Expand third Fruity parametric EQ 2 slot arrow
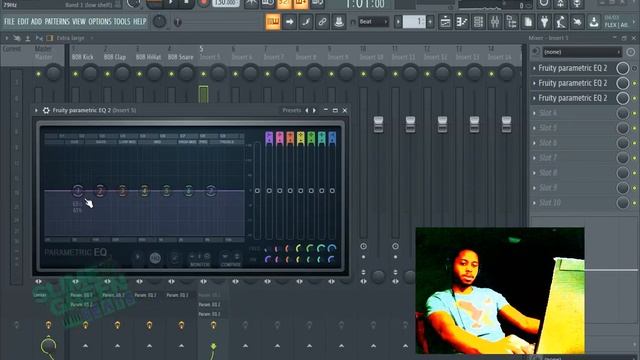The image size is (640, 360). (534, 98)
